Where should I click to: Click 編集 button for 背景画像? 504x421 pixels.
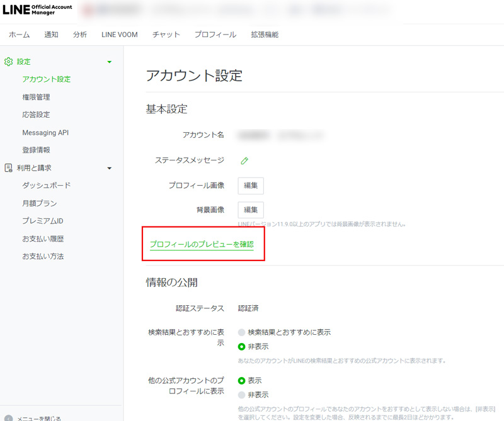click(251, 210)
